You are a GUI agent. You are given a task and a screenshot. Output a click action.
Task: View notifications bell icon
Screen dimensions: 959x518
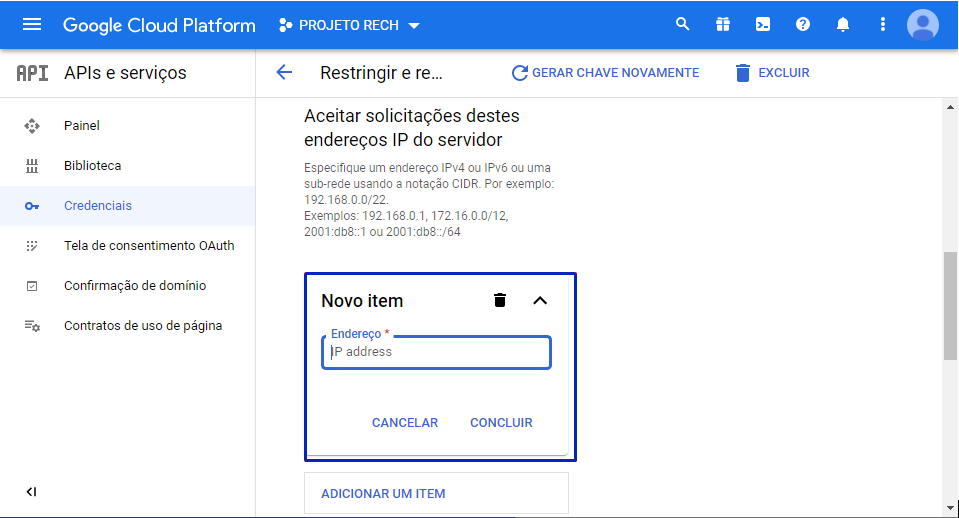point(843,25)
